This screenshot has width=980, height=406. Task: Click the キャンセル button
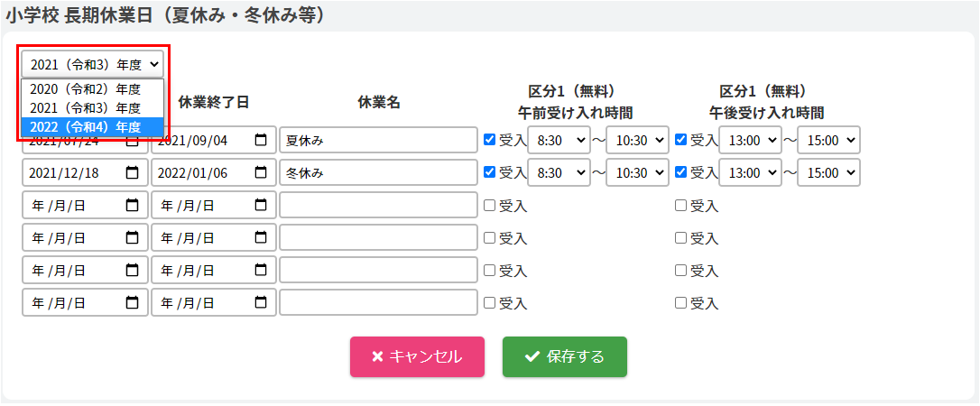tap(417, 356)
